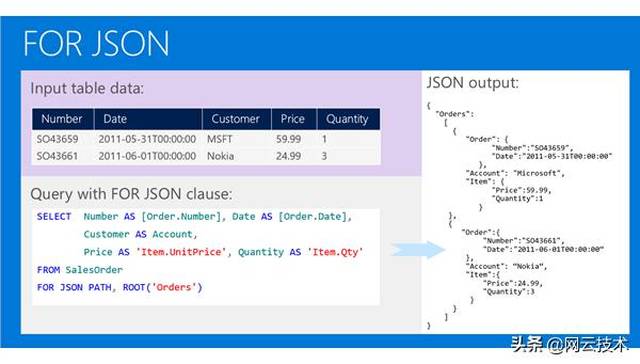Click the price cell '59.99' in table
The height and width of the screenshot is (364, 640).
289,139
